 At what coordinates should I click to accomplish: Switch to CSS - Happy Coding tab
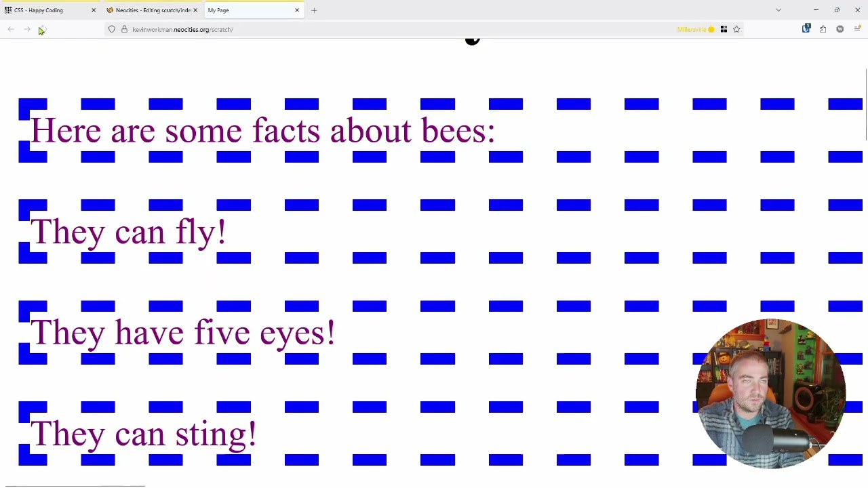point(50,10)
